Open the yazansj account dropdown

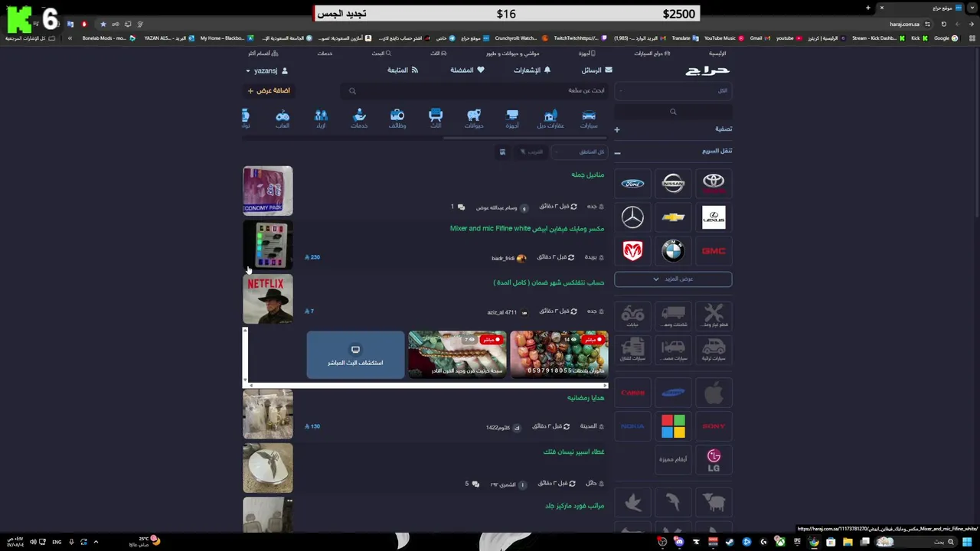tap(266, 70)
